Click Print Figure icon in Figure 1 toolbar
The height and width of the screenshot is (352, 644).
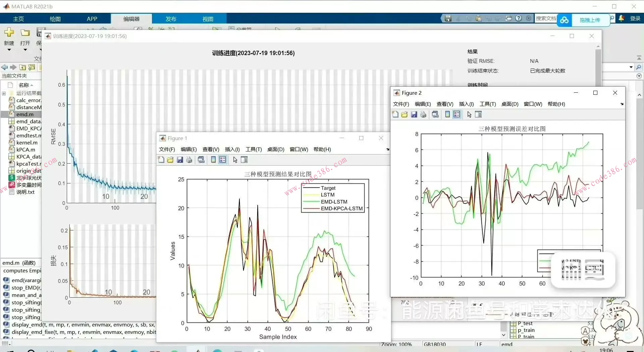(189, 160)
